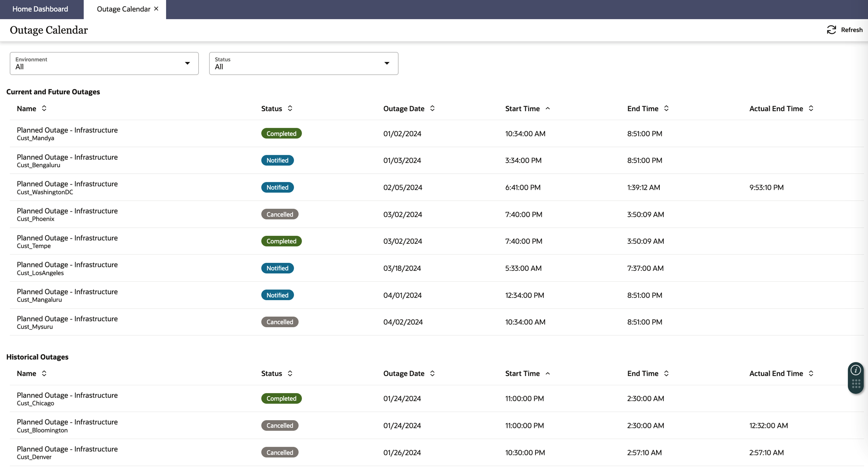The height and width of the screenshot is (469, 868).
Task: Switch to the Home Dashboard tab
Action: (x=40, y=9)
